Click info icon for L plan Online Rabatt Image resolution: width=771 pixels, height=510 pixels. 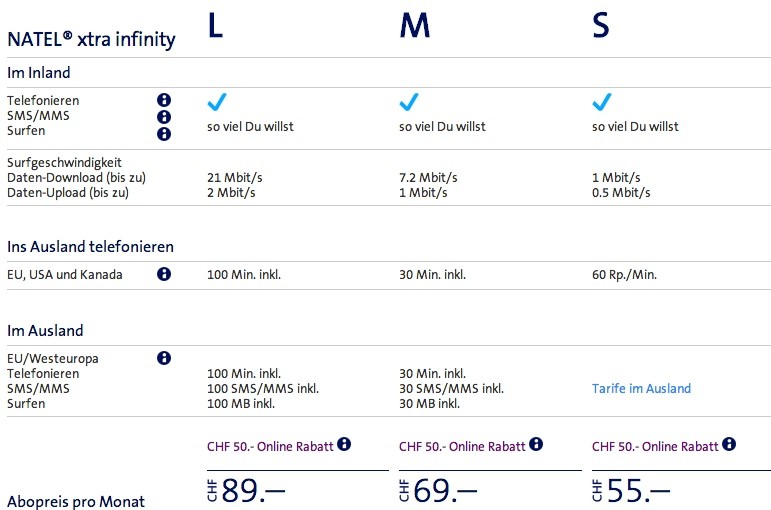click(x=344, y=444)
